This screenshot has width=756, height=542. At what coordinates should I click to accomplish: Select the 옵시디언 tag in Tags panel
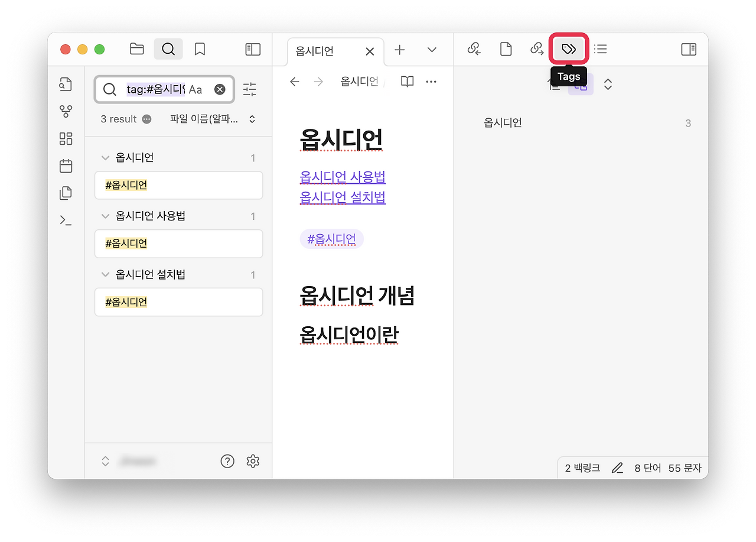(x=586, y=123)
